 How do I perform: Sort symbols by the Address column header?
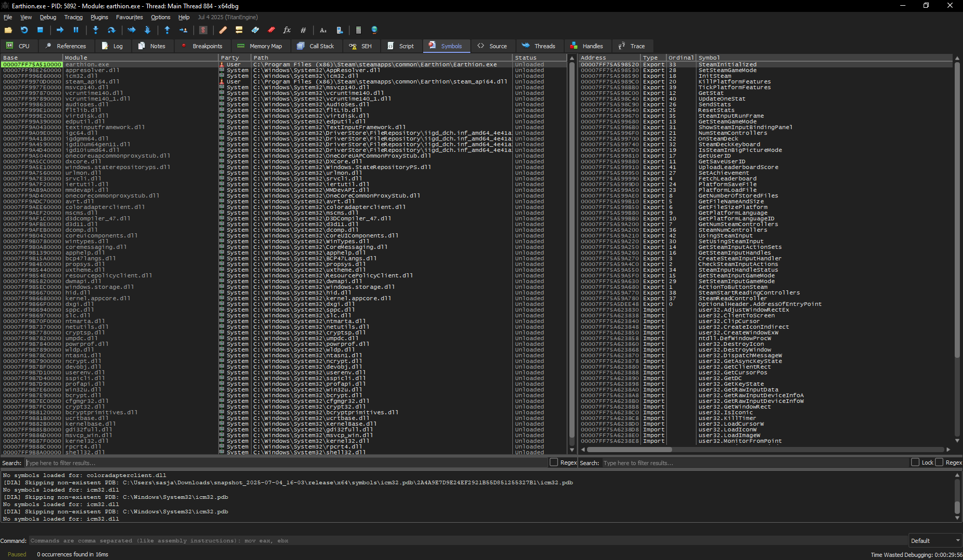609,58
